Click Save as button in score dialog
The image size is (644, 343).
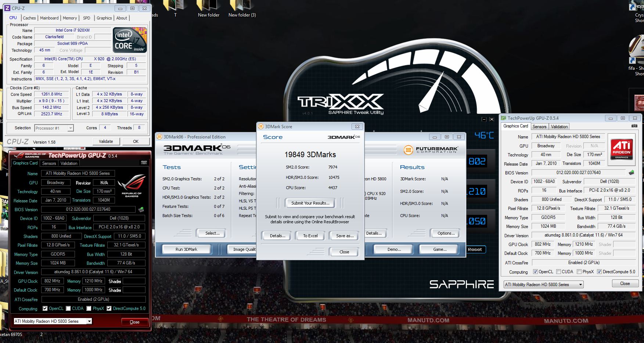point(345,236)
